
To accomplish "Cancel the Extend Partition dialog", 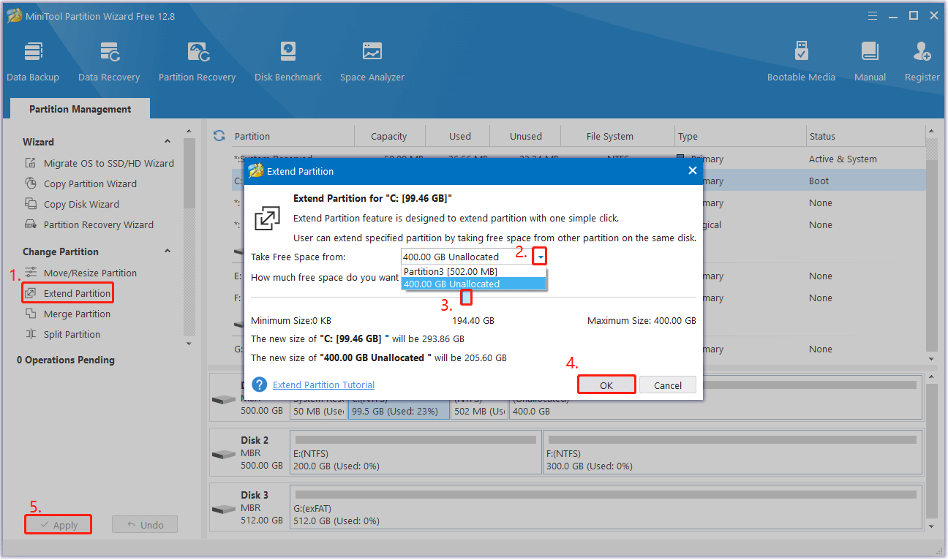I will [x=668, y=385].
